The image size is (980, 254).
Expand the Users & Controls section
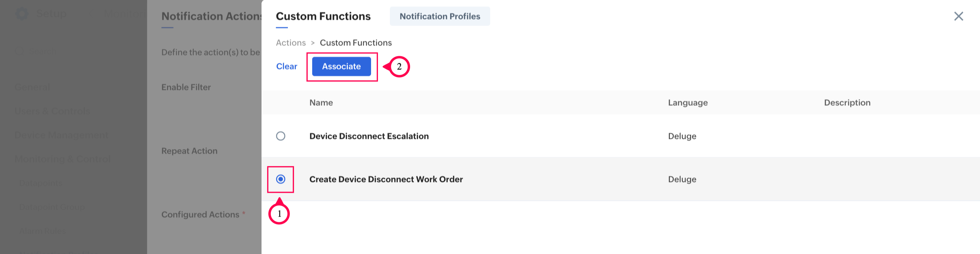tap(52, 111)
